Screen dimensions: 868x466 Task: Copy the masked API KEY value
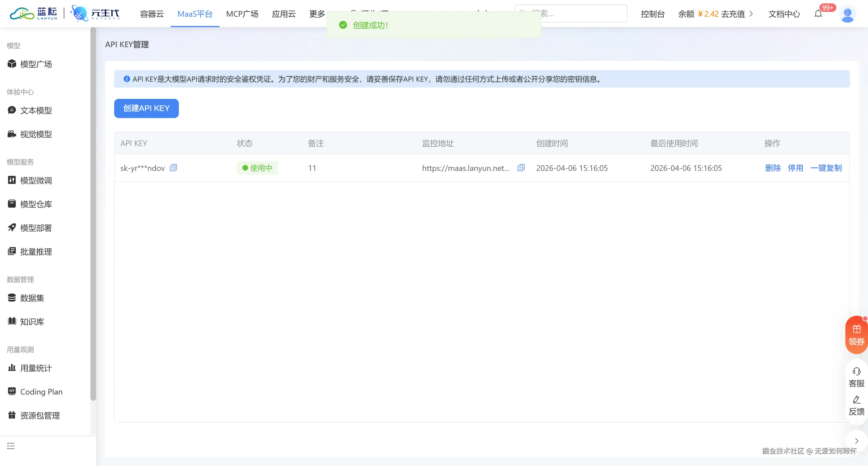coord(173,168)
